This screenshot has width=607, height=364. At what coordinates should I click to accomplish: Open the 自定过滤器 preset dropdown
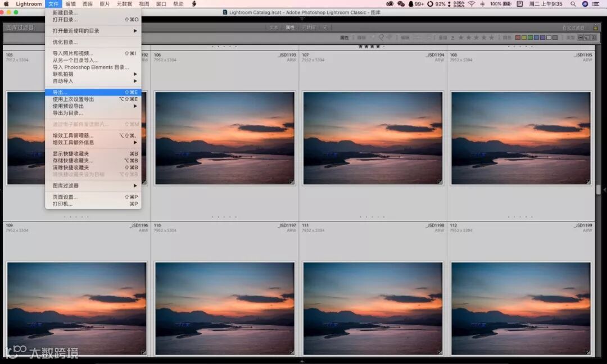573,27
